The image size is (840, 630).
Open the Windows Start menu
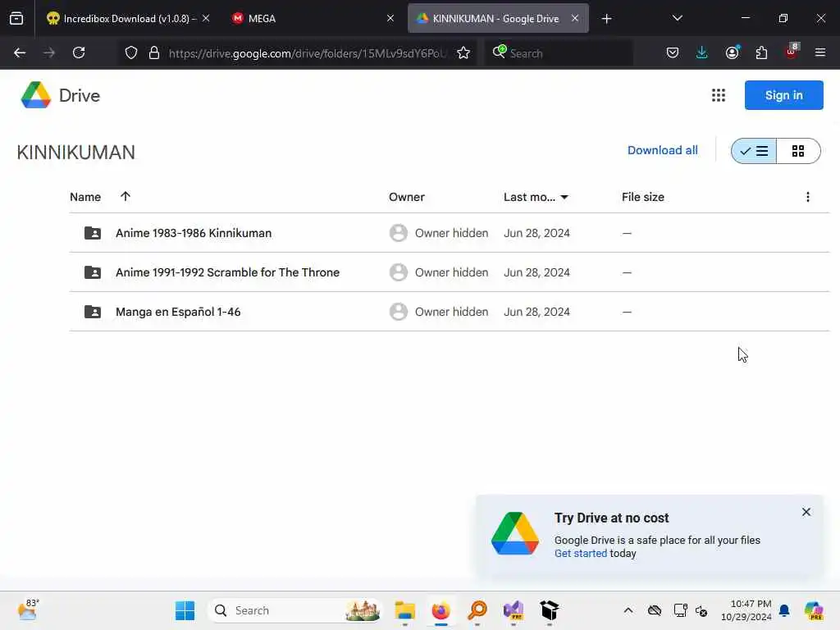click(185, 610)
